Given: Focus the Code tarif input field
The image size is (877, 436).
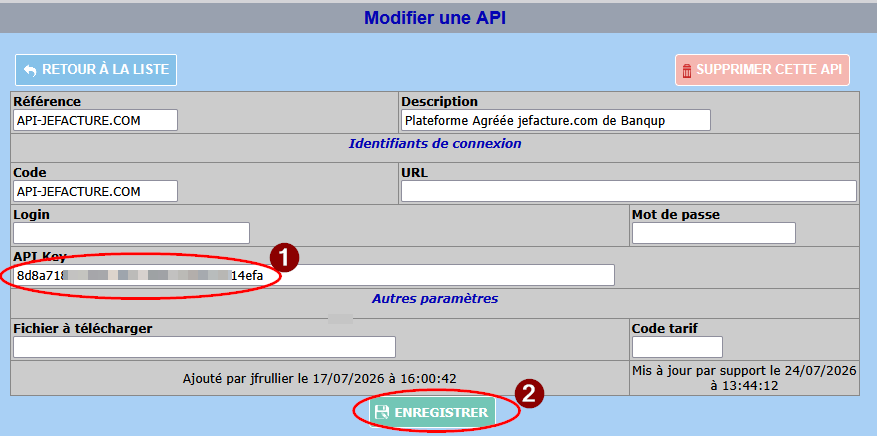Looking at the screenshot, I should point(677,347).
